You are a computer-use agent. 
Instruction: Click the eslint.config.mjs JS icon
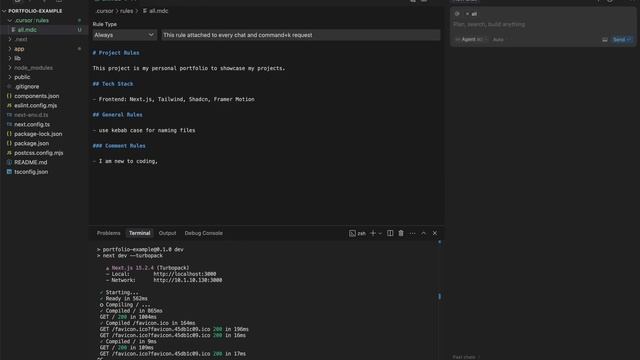pyautogui.click(x=9, y=105)
